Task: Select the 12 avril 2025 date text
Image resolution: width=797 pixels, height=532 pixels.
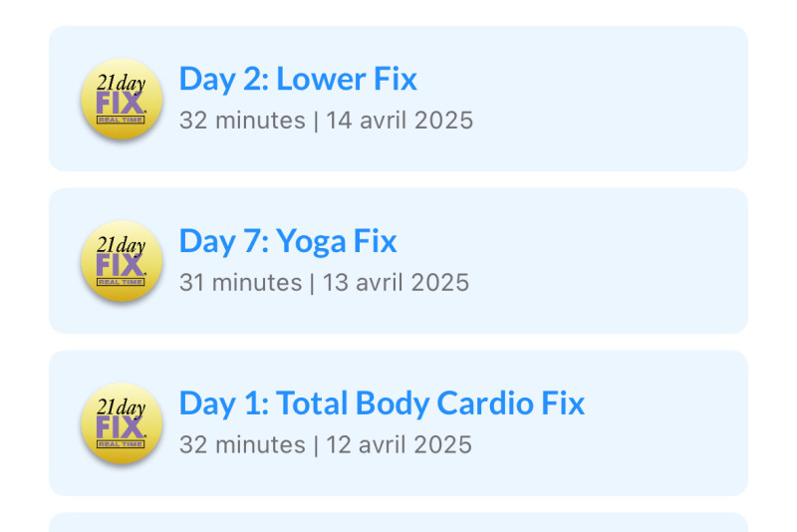Action: tap(399, 445)
